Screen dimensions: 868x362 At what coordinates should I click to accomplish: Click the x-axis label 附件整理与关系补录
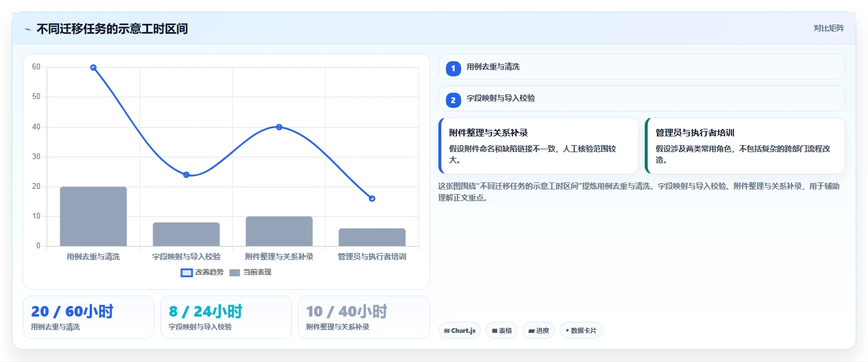pos(279,257)
